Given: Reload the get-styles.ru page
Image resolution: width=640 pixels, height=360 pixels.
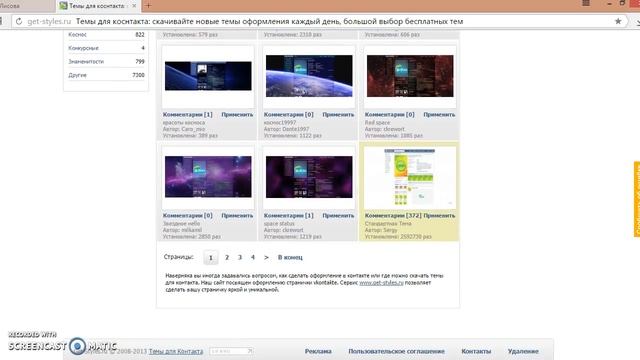Looking at the screenshot, I should coord(19,21).
